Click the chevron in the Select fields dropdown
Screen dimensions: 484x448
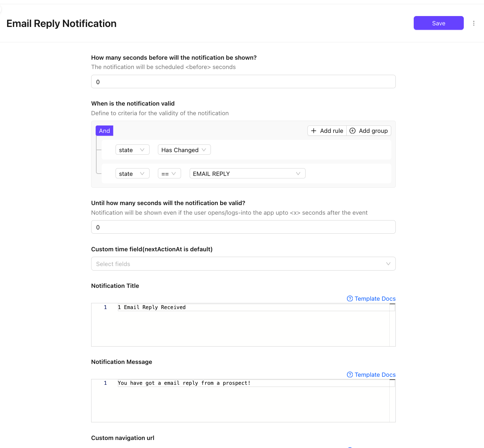[x=388, y=264]
